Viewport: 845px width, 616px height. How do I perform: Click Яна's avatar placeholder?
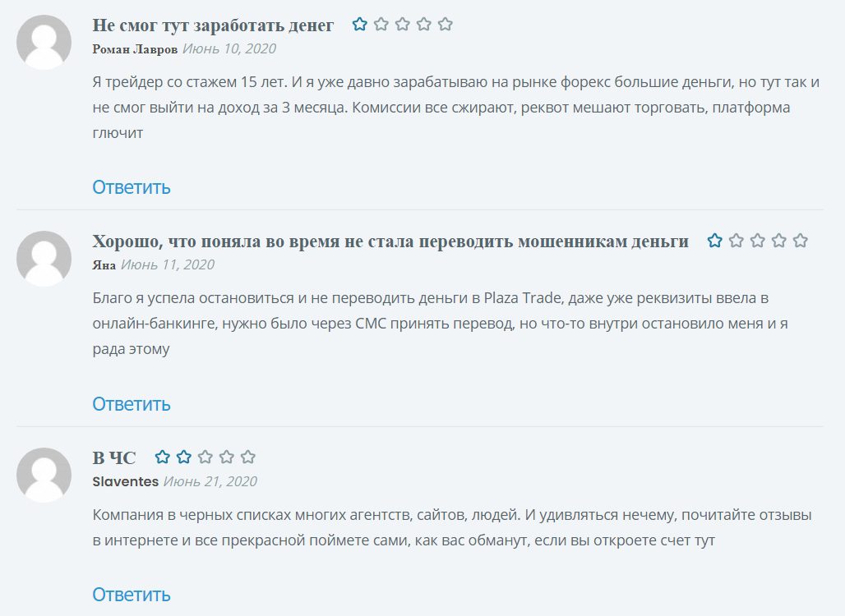[44, 259]
